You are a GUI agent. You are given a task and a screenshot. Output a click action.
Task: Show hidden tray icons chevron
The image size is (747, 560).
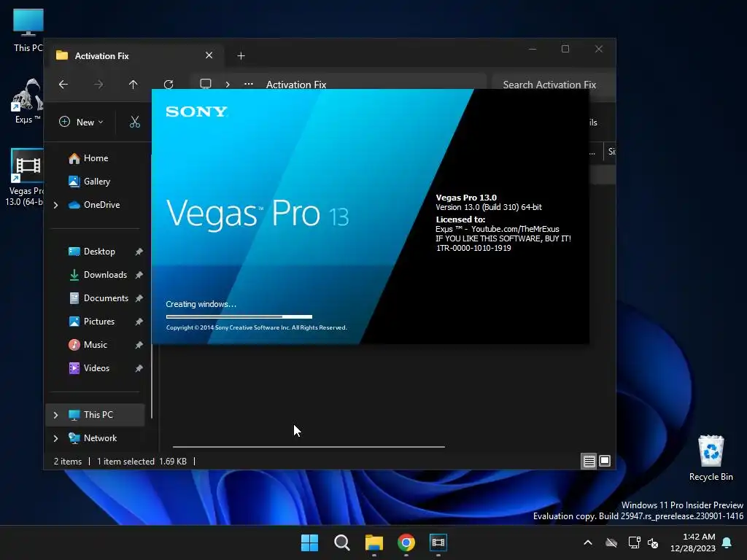[x=588, y=542]
